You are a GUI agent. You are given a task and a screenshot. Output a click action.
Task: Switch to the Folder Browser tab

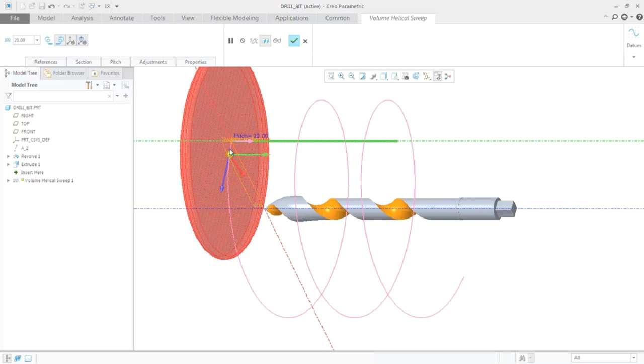click(64, 73)
